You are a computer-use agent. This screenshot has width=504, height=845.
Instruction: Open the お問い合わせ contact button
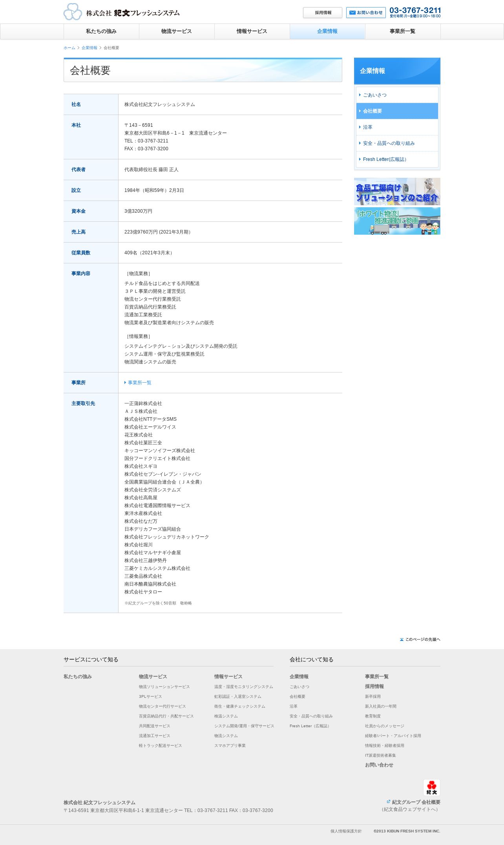point(366,13)
